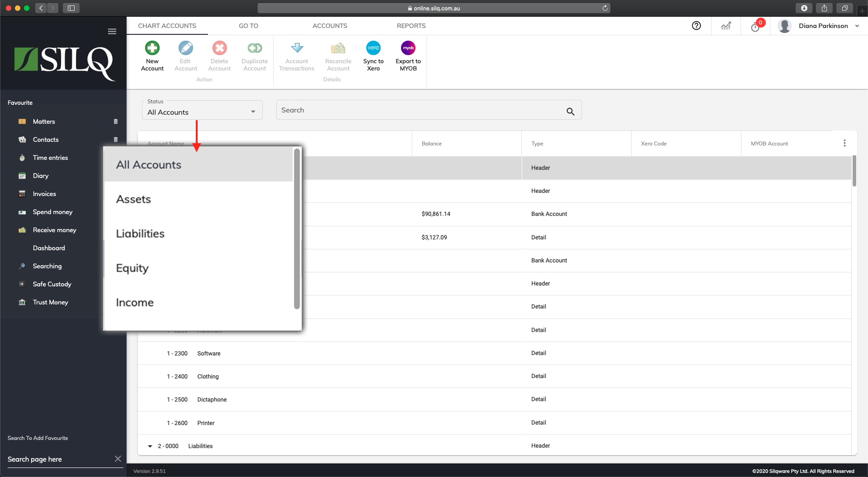Image resolution: width=868 pixels, height=477 pixels.
Task: Open Dashboard in sidebar
Action: click(x=49, y=248)
